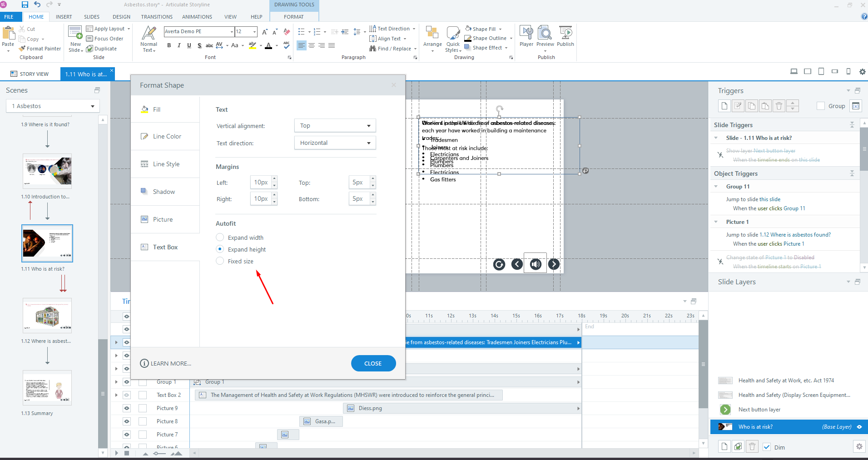Click the font color swatch button
The image size is (868, 460).
tap(268, 45)
